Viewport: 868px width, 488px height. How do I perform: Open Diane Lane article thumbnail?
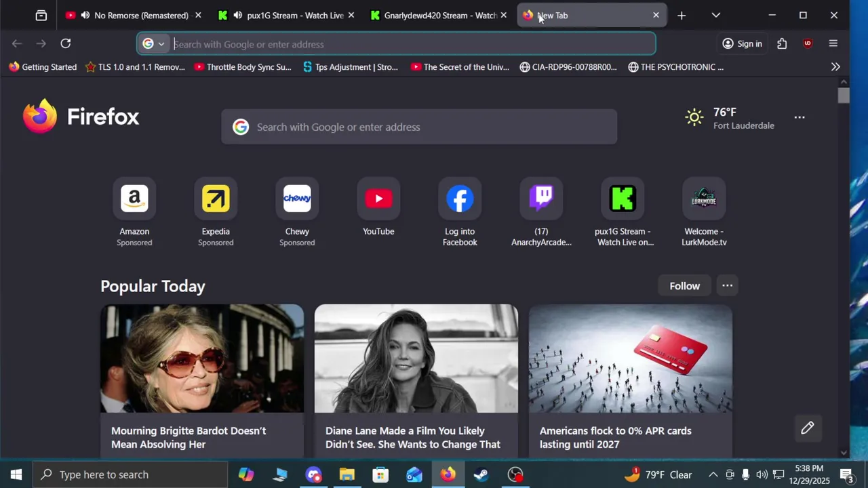pos(416,358)
